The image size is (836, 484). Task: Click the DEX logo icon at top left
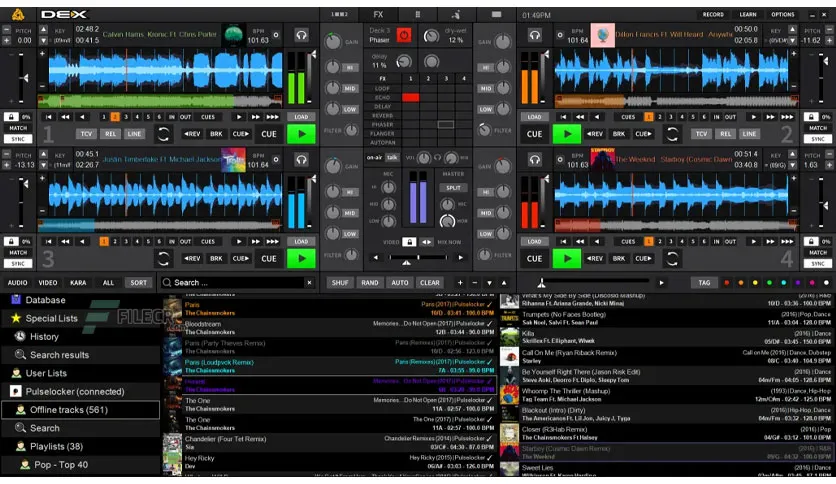[x=19, y=14]
